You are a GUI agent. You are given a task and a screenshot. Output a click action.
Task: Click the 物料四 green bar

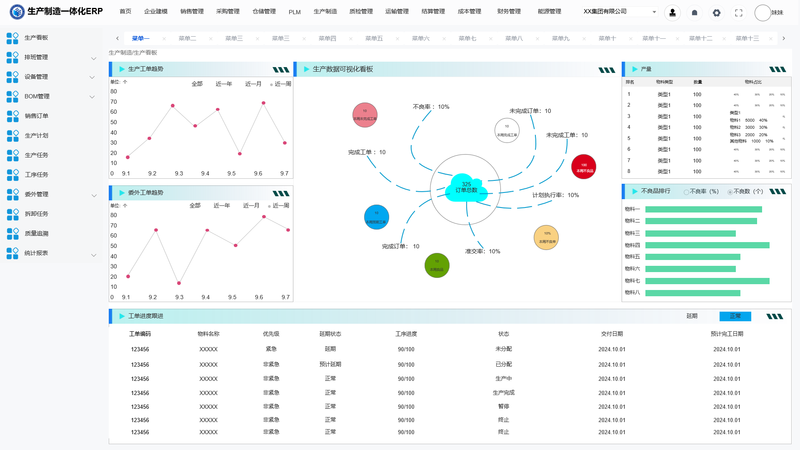[x=707, y=245]
